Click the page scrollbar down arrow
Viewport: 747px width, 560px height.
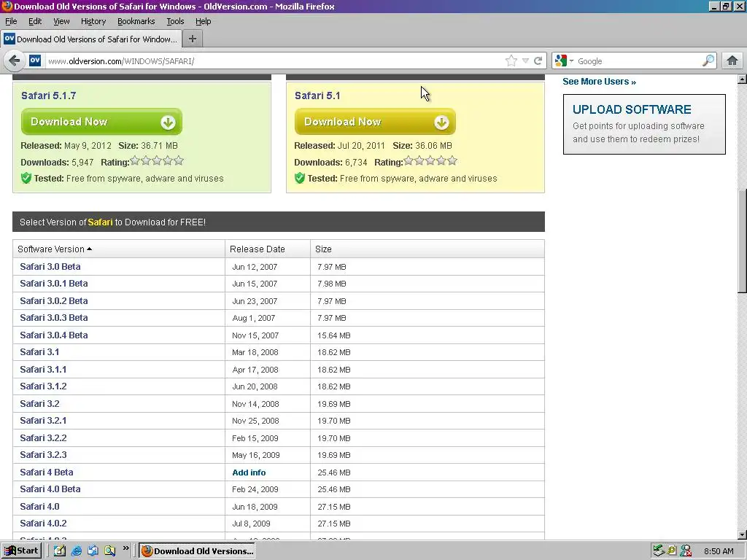[742, 534]
